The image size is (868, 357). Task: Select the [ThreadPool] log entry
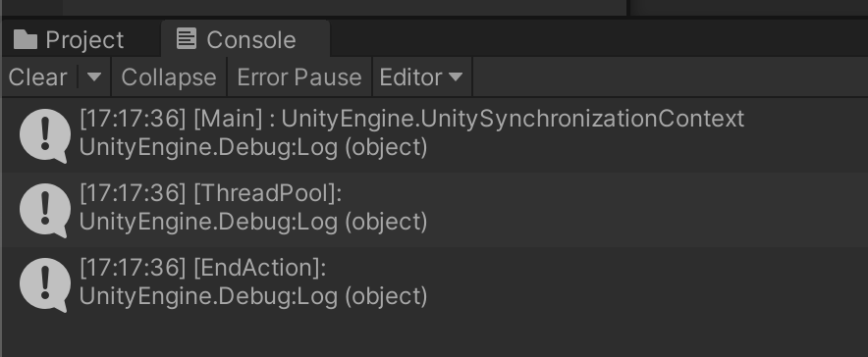(x=435, y=210)
